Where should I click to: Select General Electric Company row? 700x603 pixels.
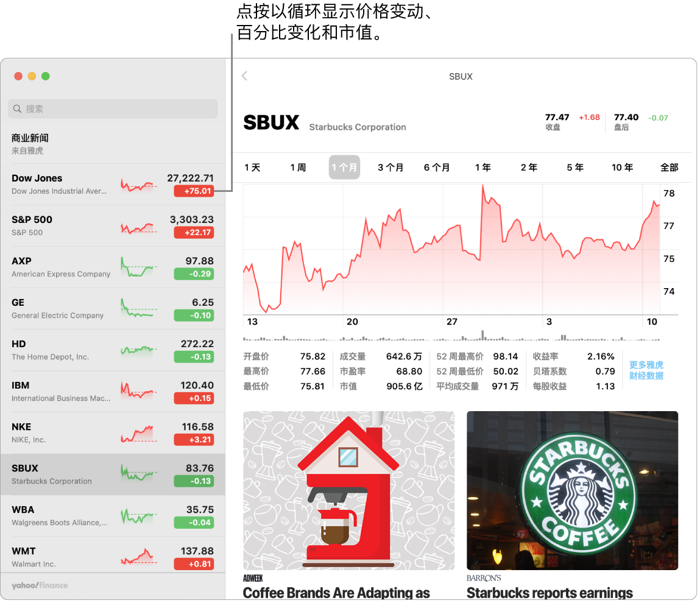tap(113, 309)
